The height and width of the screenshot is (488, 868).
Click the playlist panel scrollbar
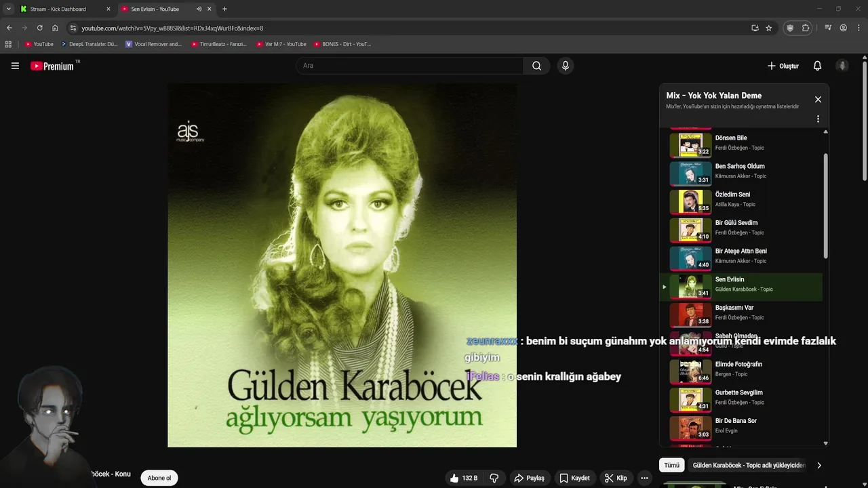click(825, 205)
